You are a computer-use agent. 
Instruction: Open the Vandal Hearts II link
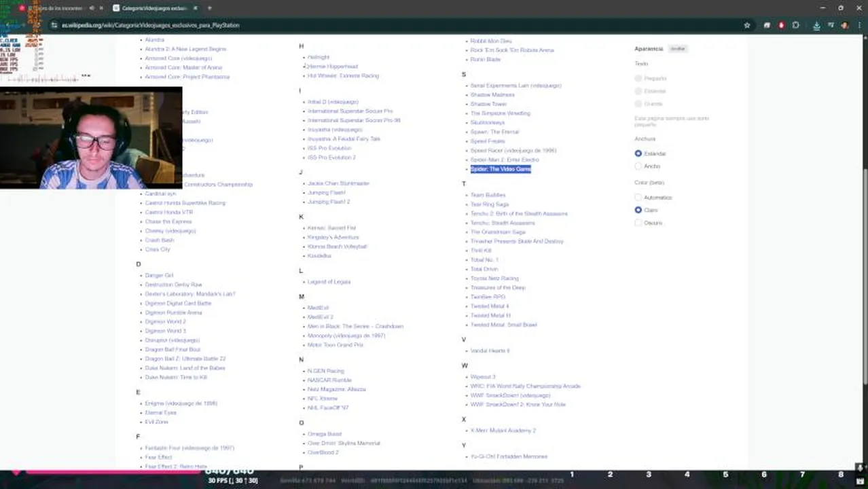point(490,351)
